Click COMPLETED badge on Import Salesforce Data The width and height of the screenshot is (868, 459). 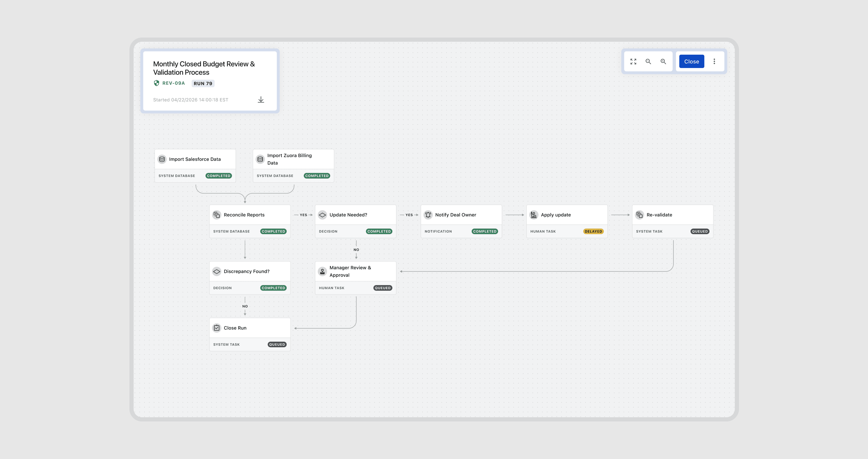click(x=219, y=176)
